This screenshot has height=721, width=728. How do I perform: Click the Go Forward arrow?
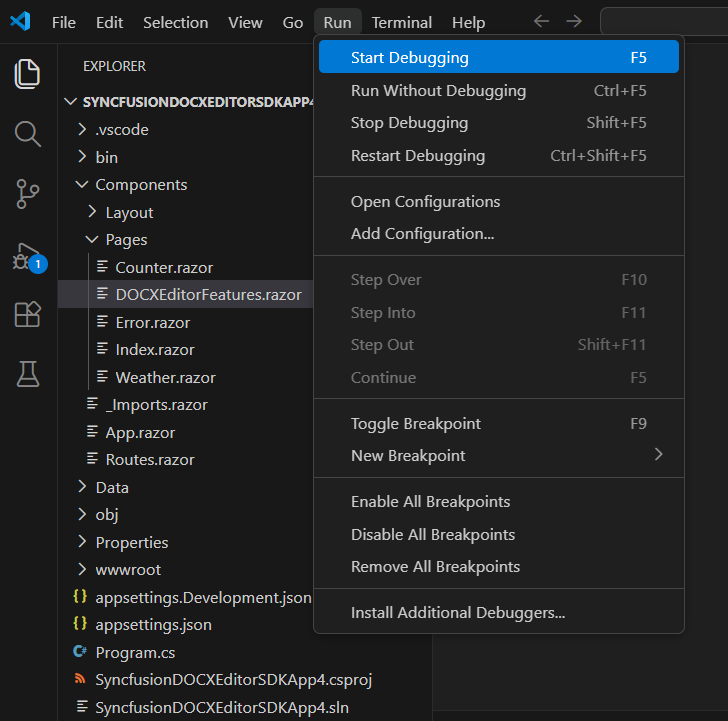(x=573, y=21)
